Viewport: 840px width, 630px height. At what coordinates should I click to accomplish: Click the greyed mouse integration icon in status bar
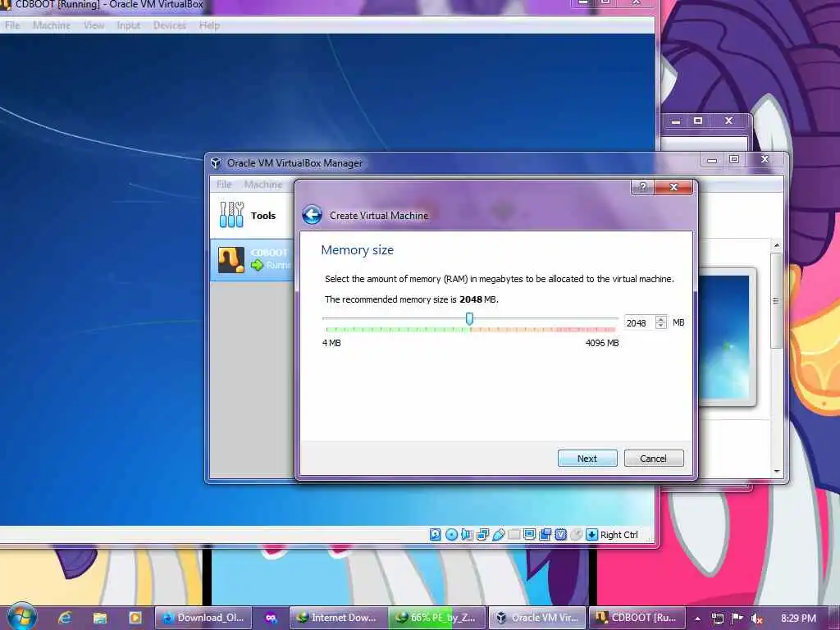pos(576,535)
